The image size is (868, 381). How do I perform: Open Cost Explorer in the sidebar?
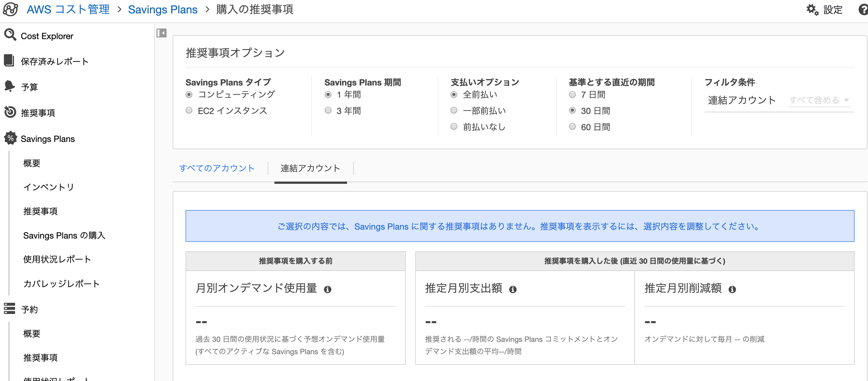click(x=47, y=36)
